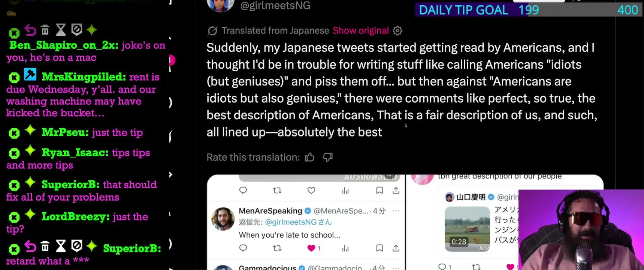The width and height of the screenshot is (644, 270).
Task: Share MenAreSpeaking's tweet with the share icon
Action: 396,248
